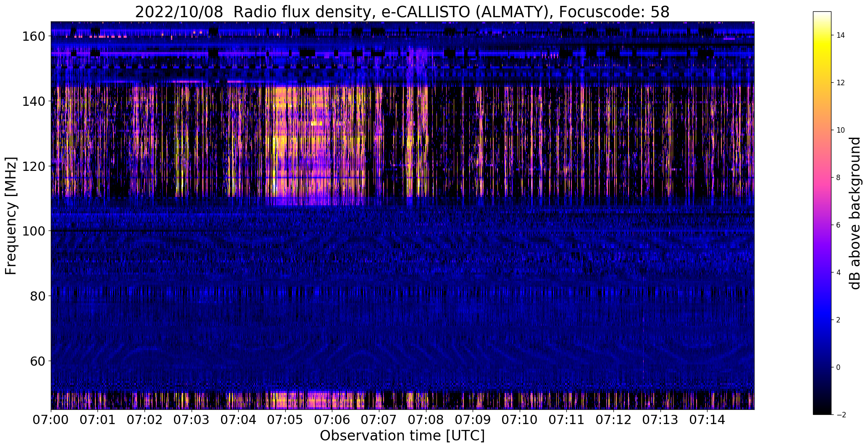
Task: Click the 07:04 time tick label
Action: [238, 420]
